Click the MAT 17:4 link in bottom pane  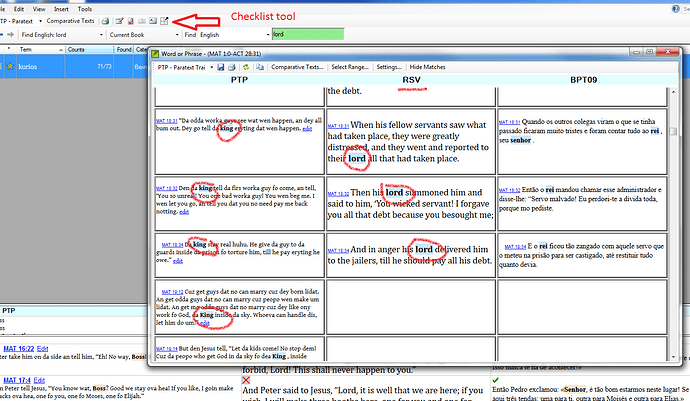point(17,380)
